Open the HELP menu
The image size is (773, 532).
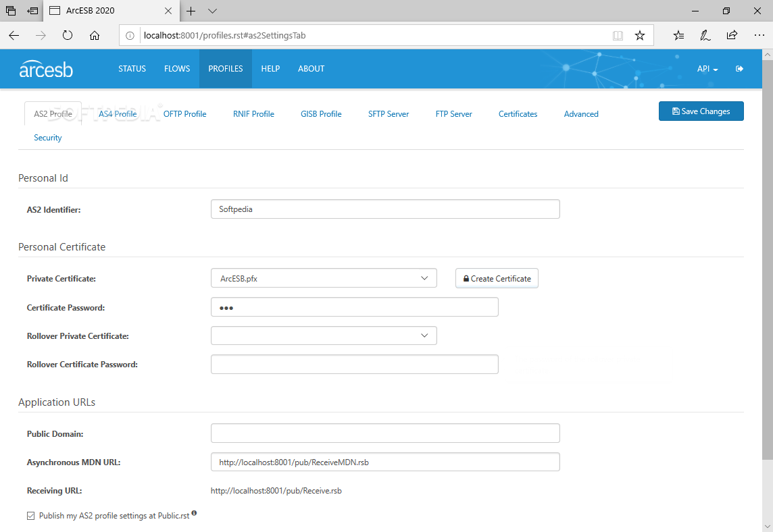tap(270, 69)
